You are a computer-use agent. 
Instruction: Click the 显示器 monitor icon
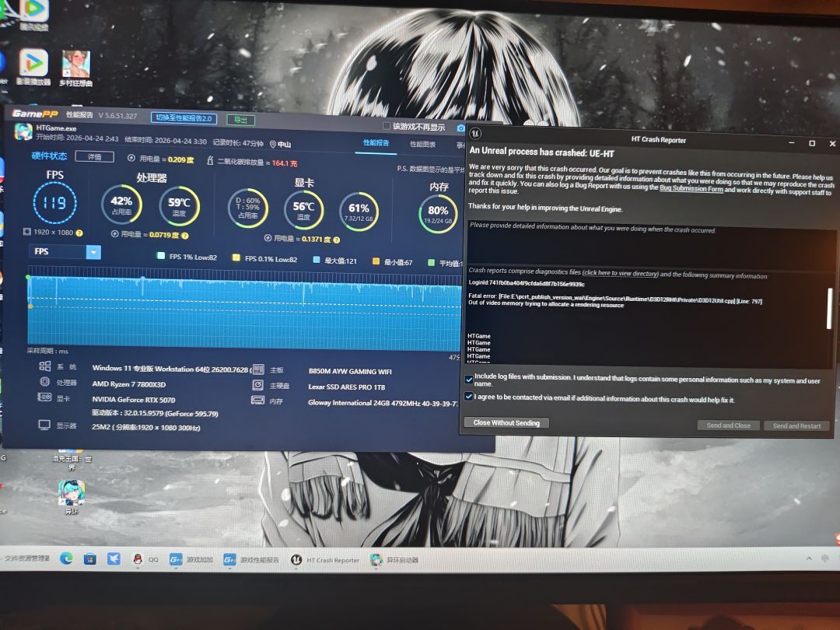click(44, 425)
